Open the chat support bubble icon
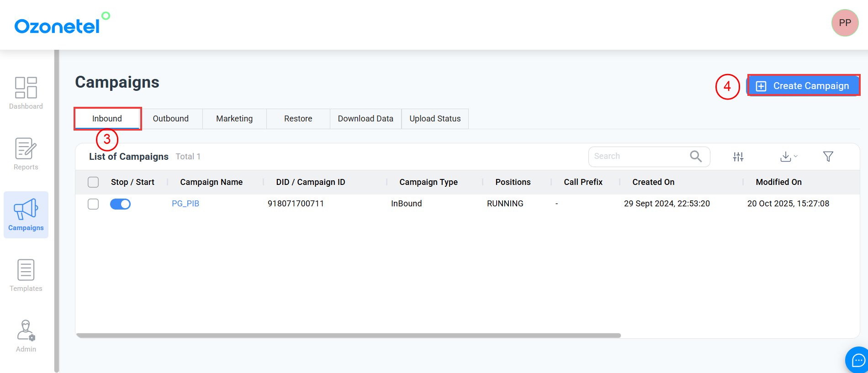This screenshot has width=868, height=373. [x=858, y=361]
